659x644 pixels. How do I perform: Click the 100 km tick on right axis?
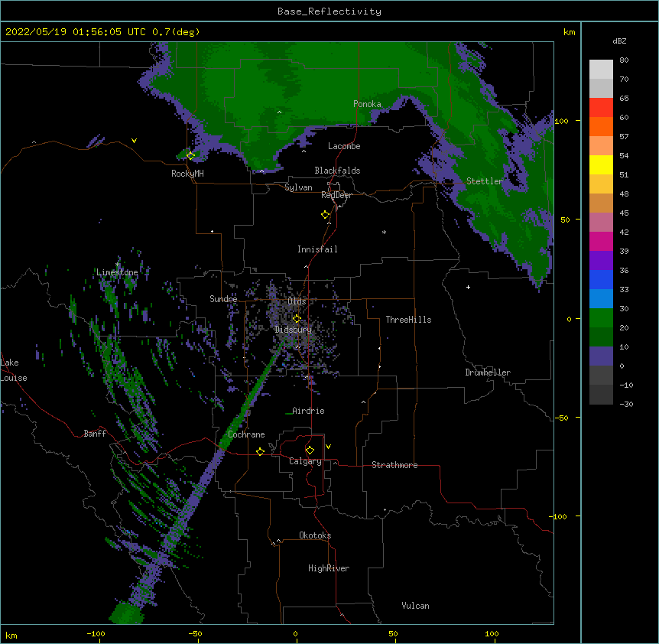[x=561, y=121]
